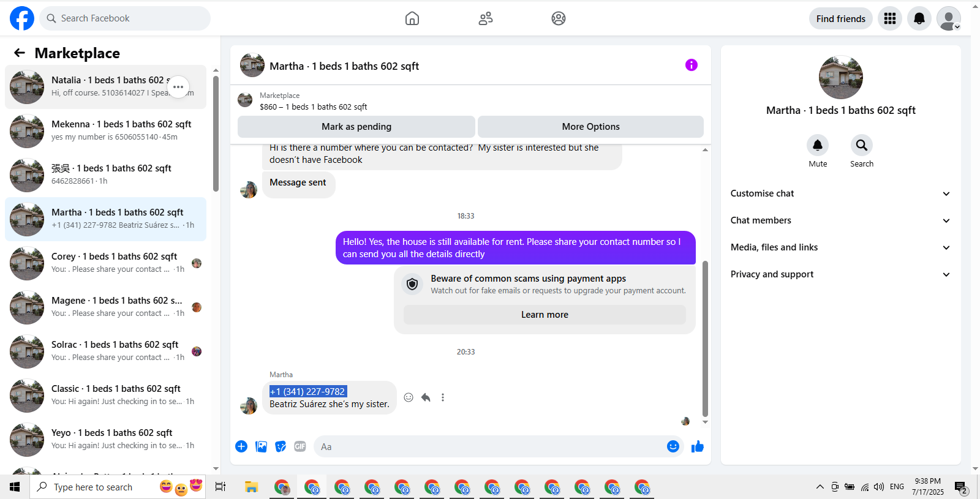Image resolution: width=980 pixels, height=499 pixels.
Task: Choose a sticker in the composer
Action: 281,446
